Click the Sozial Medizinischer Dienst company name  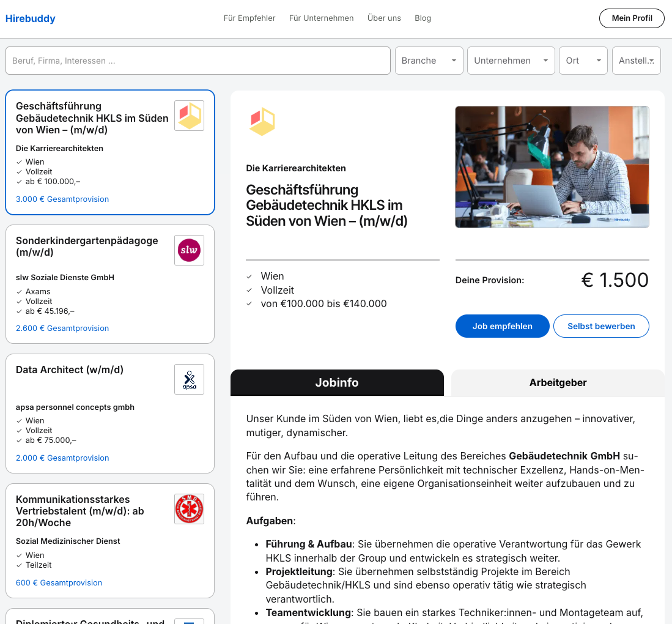coord(68,541)
